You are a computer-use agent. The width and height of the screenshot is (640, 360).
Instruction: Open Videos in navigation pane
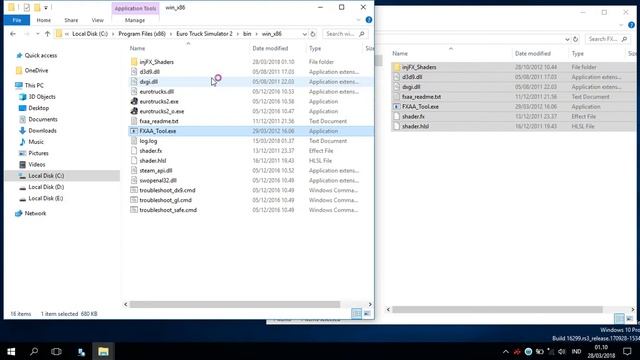pos(37,164)
